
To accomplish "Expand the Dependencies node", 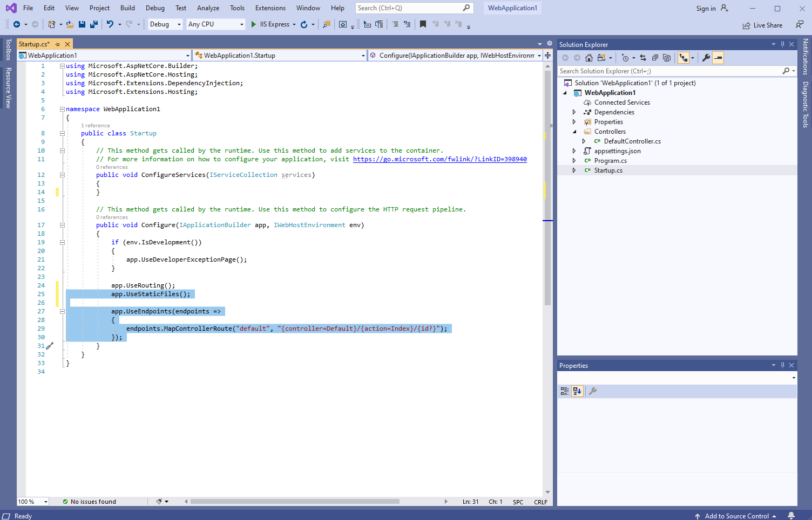I will pos(574,112).
